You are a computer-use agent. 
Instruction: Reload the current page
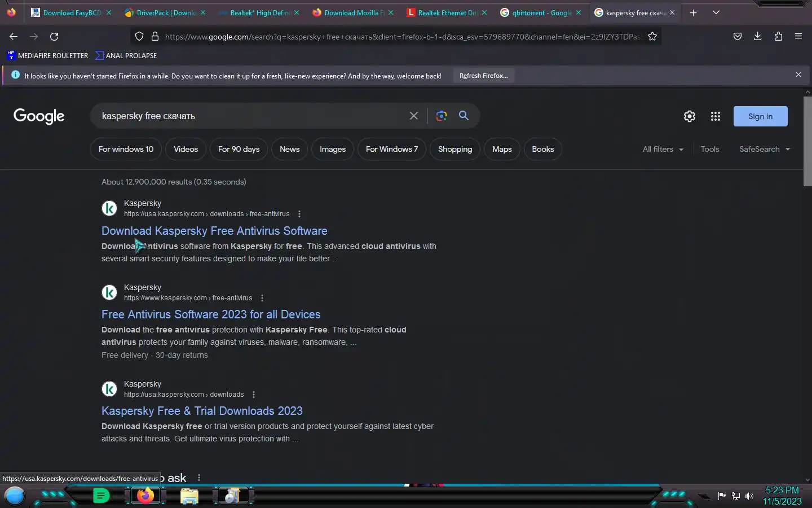pos(54,37)
